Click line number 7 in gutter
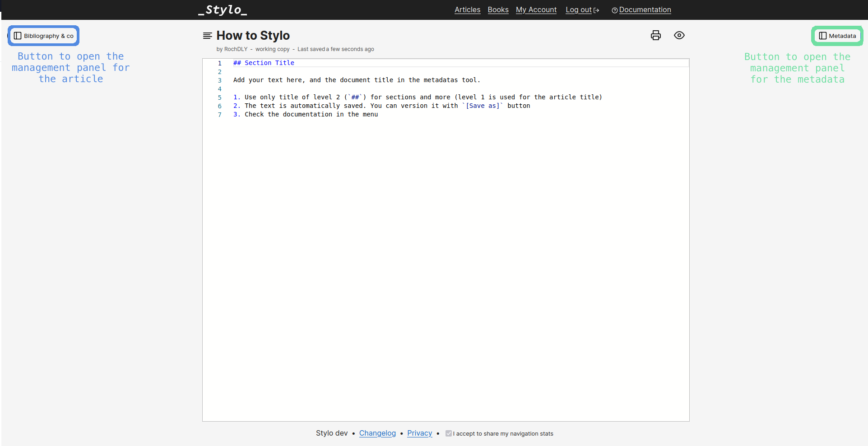868x446 pixels. point(220,115)
